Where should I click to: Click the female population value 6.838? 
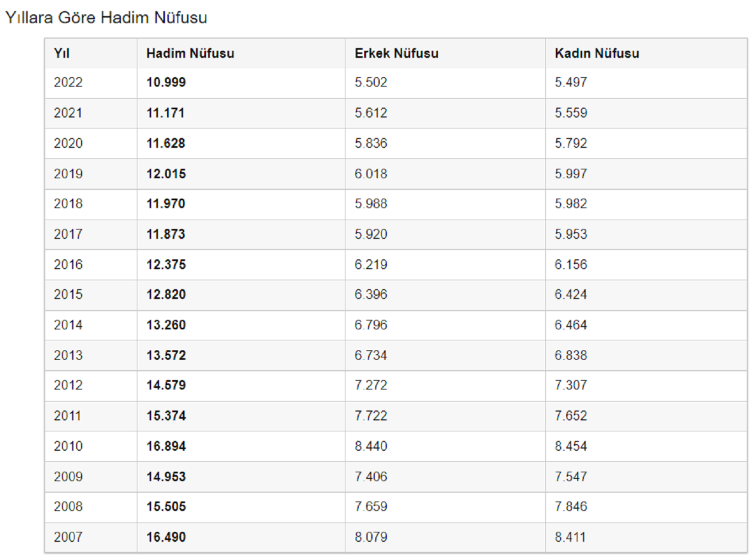point(571,355)
